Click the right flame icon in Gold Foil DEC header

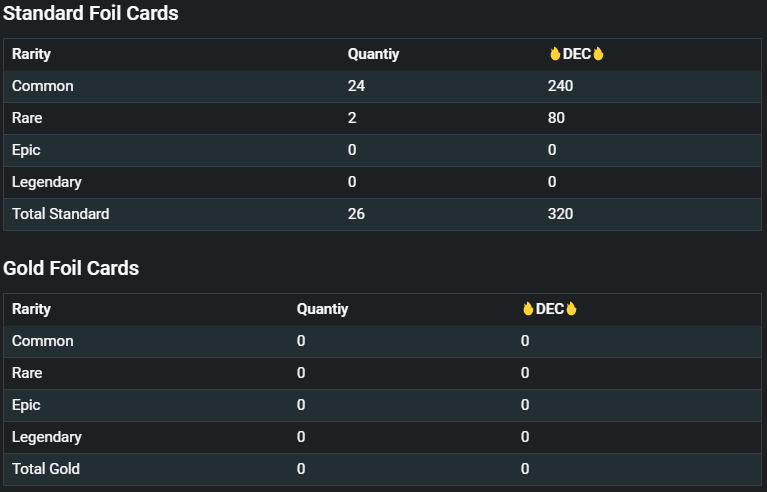coord(571,309)
